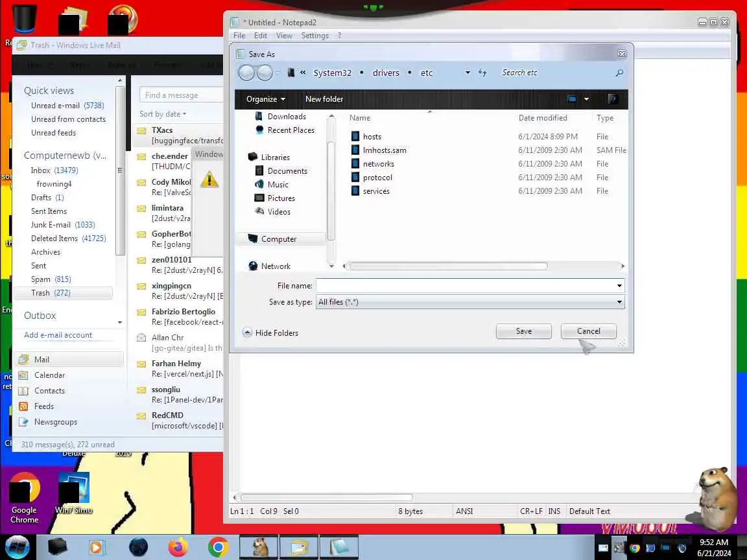The image size is (747, 560).
Task: Open the ? help menu in Notepad2
Action: click(x=339, y=36)
